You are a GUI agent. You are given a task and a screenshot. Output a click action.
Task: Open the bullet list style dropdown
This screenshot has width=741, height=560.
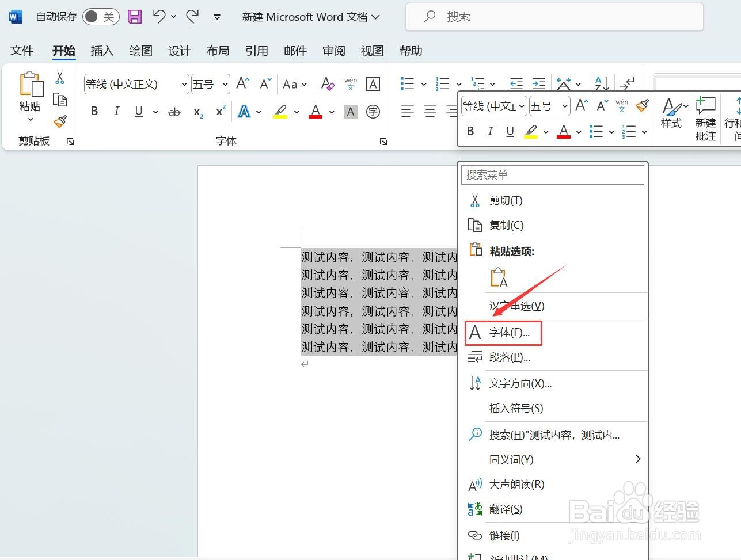point(424,83)
